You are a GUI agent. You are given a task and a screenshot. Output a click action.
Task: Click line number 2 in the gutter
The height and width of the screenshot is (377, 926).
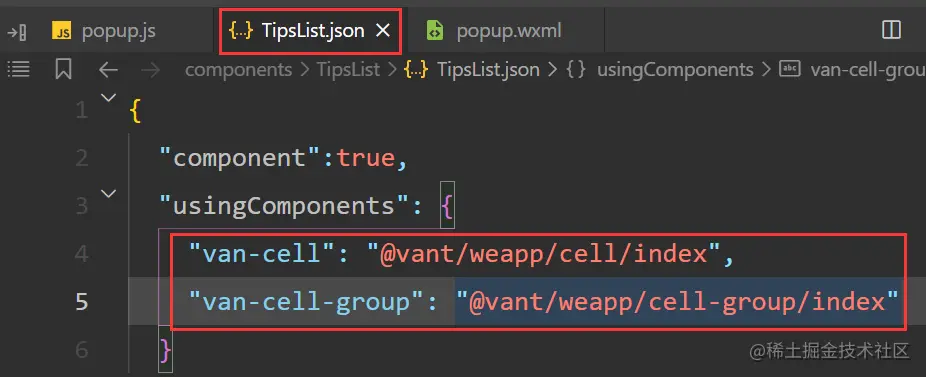click(81, 158)
